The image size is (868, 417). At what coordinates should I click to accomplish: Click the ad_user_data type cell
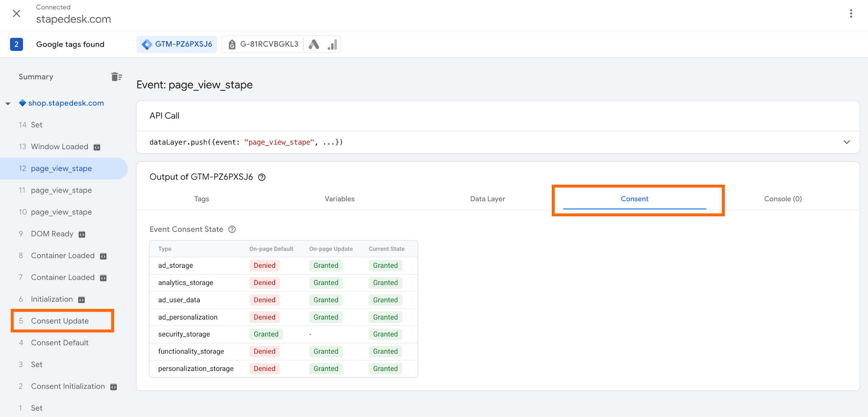point(179,300)
